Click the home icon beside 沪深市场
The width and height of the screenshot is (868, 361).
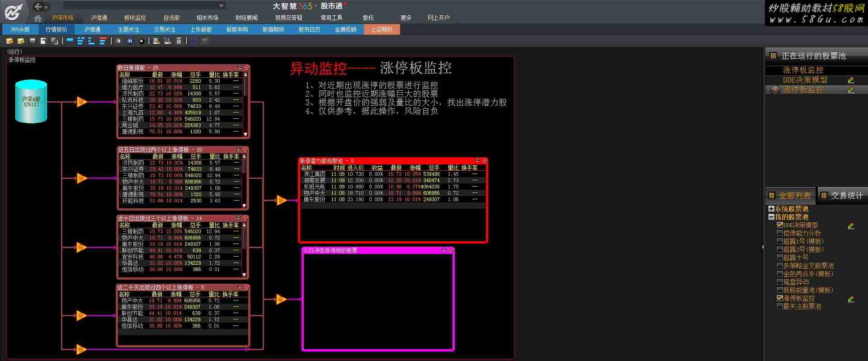tap(38, 19)
